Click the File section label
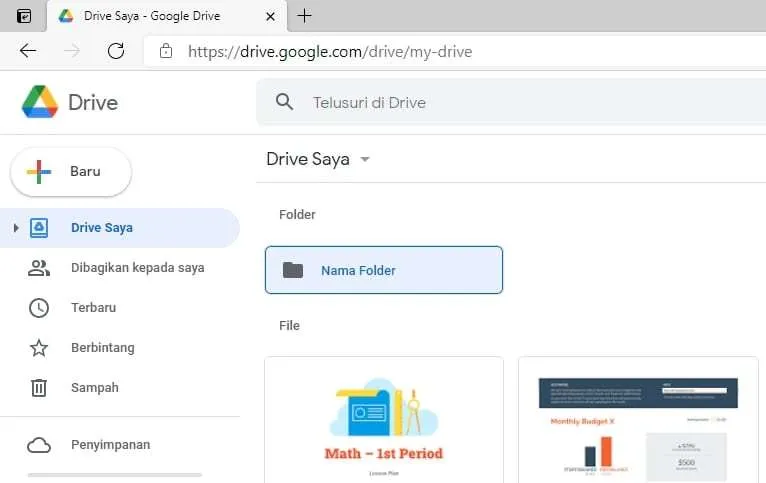This screenshot has width=766, height=483. 289,325
